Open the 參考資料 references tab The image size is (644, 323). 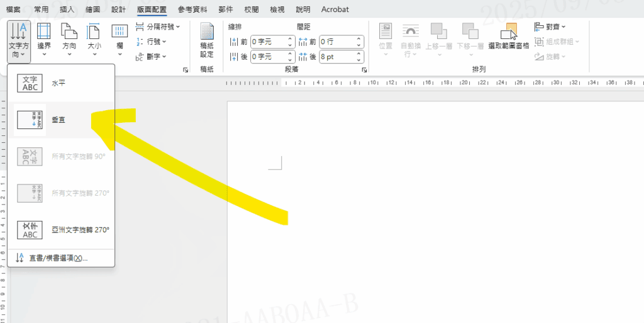pyautogui.click(x=194, y=9)
